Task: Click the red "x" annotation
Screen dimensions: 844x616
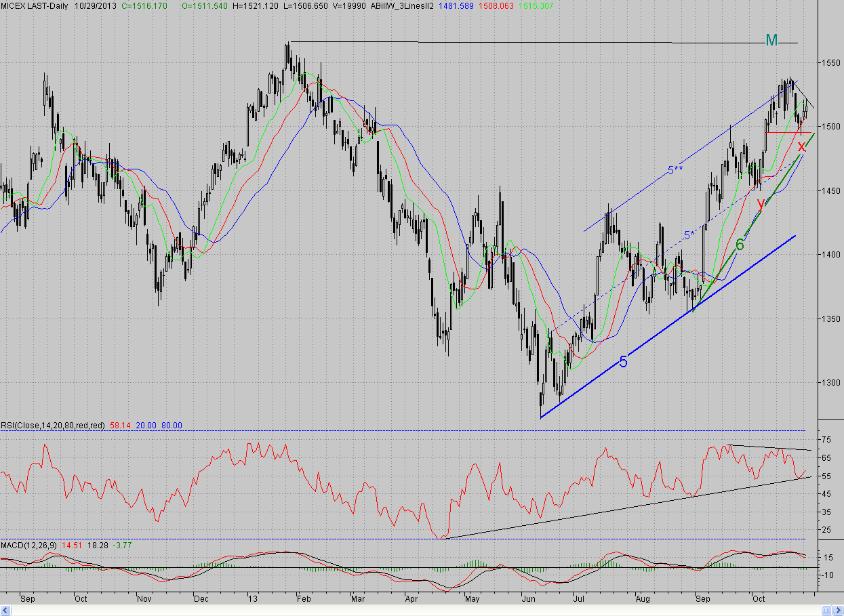Action: tap(801, 146)
